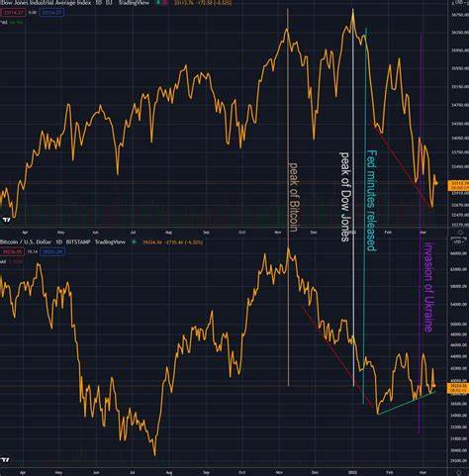Image resolution: width=469 pixels, height=476 pixels.
Task: Open the Bitcoin / U.S. Dollar symbol title
Action: [x=26, y=242]
